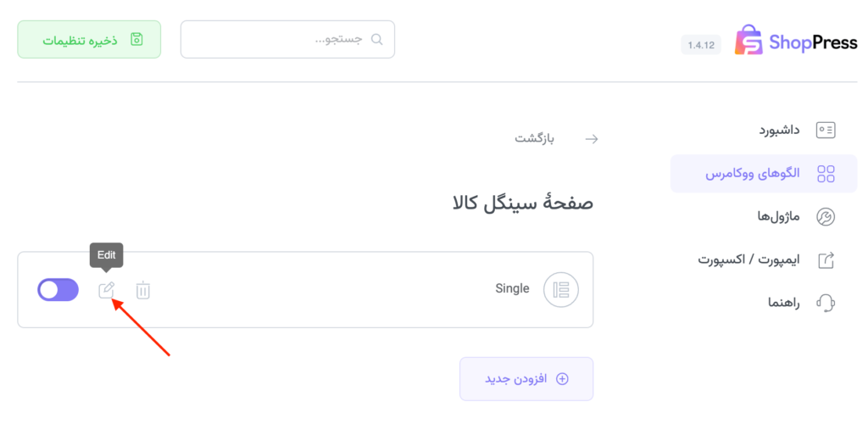Click the modules wrench icon
The width and height of the screenshot is (868, 424).
[x=825, y=217]
